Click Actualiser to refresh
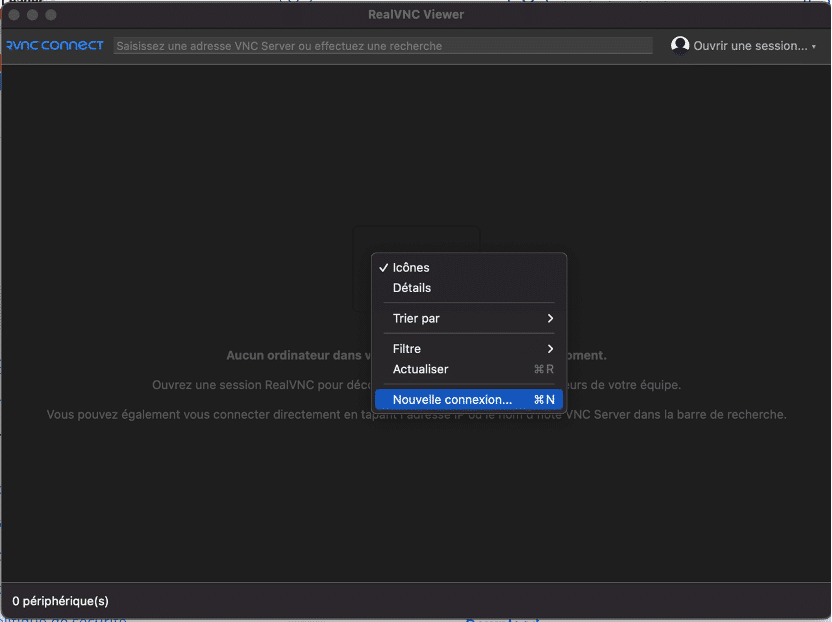Screen dimensions: 832x622 tap(469, 369)
